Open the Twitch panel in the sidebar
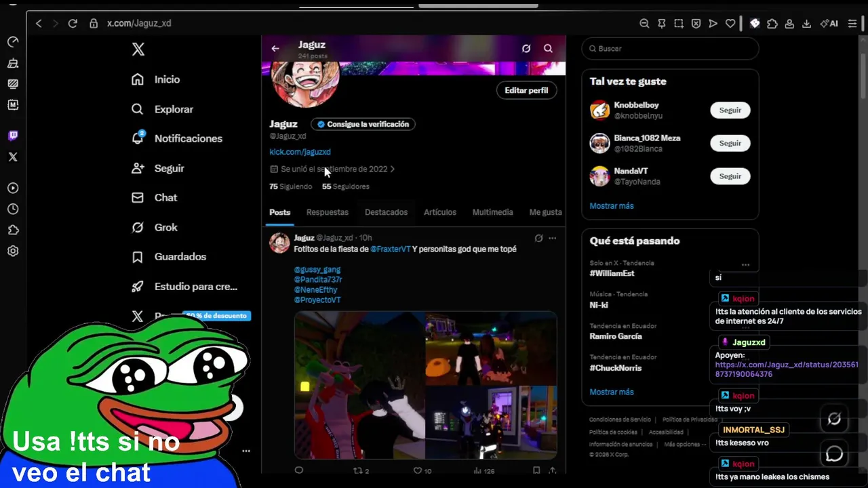The width and height of the screenshot is (868, 488). tap(13, 136)
